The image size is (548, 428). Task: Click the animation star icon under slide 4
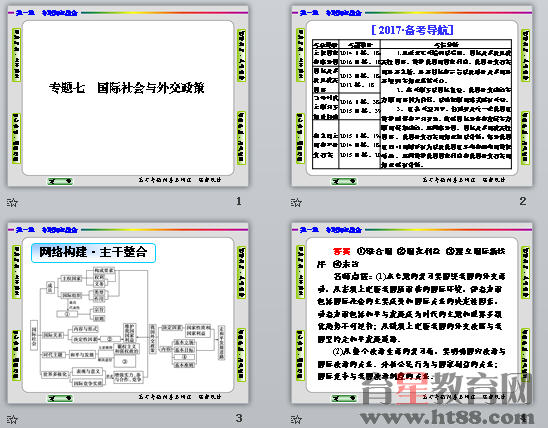click(x=296, y=419)
